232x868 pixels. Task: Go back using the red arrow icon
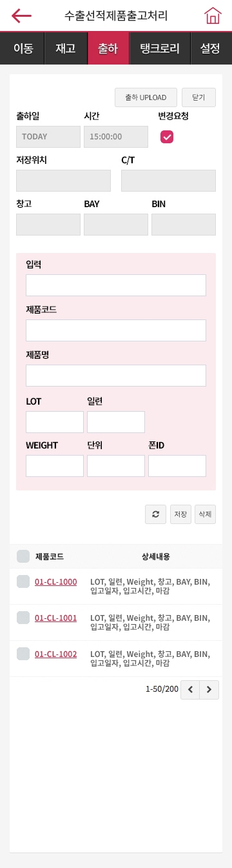(21, 15)
